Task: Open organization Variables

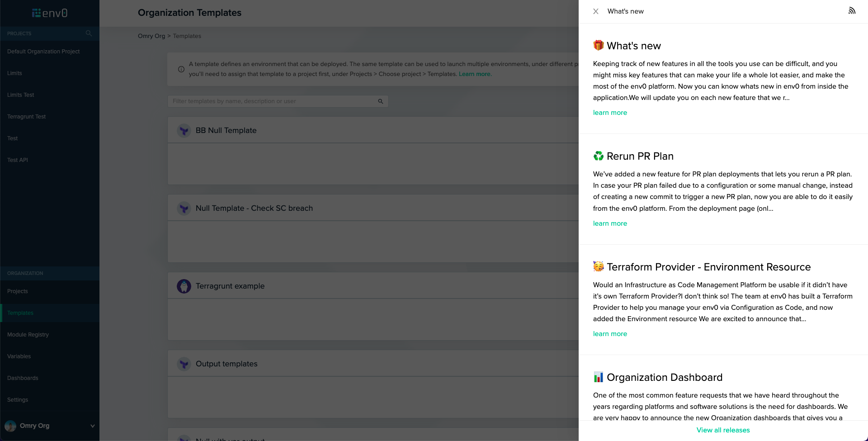Action: click(x=19, y=356)
